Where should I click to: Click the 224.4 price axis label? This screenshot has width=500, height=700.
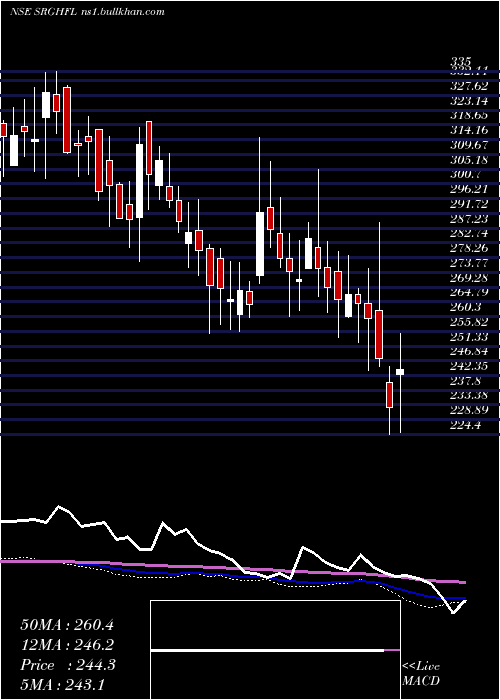[466, 425]
